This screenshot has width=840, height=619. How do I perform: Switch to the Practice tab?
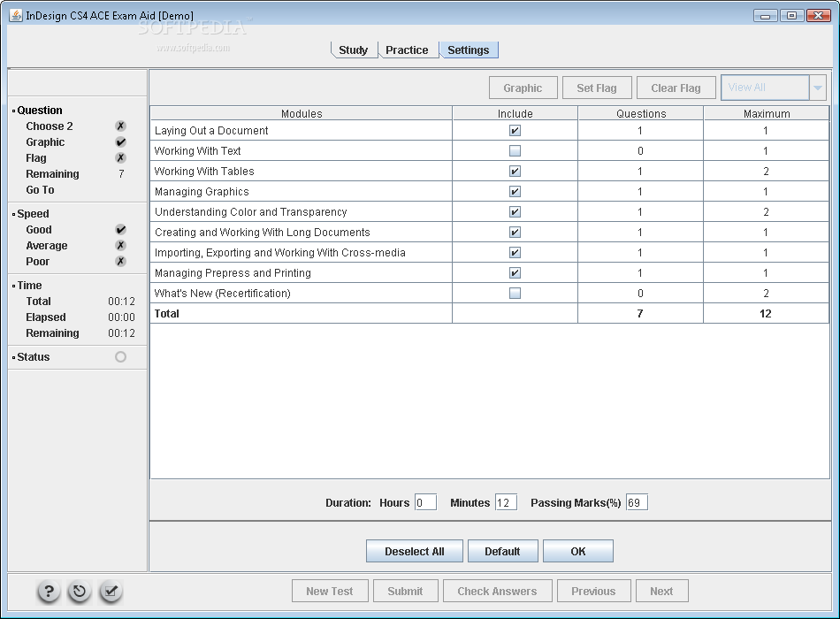coord(407,50)
